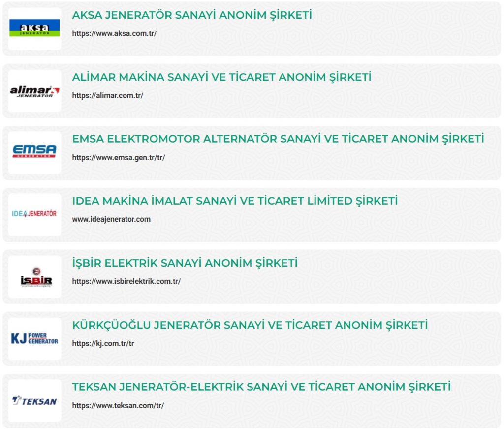Open the IDEA MAKİNA İMALAT company title
This screenshot has width=504, height=430.
point(235,201)
